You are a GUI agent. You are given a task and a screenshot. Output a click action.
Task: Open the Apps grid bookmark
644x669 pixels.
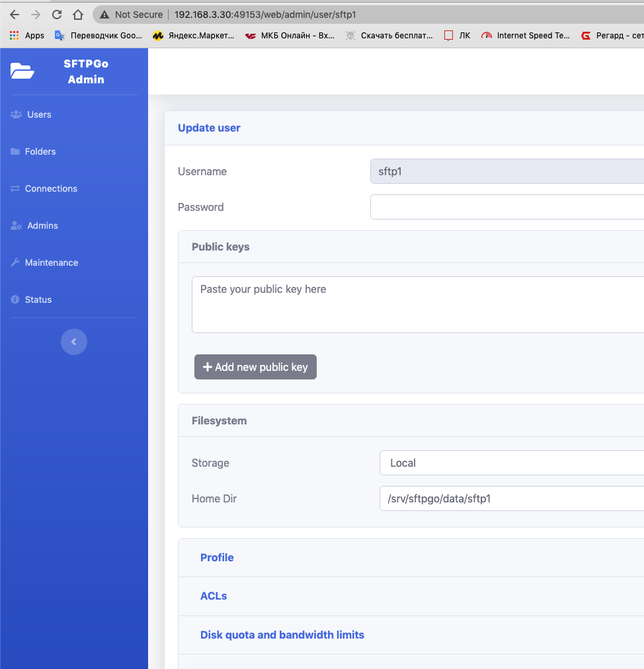(x=27, y=36)
